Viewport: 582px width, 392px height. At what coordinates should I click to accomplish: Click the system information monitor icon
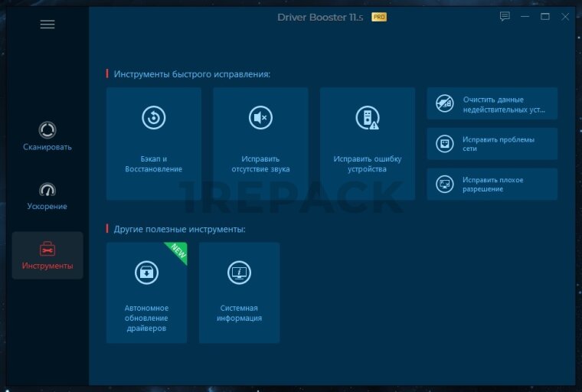240,272
